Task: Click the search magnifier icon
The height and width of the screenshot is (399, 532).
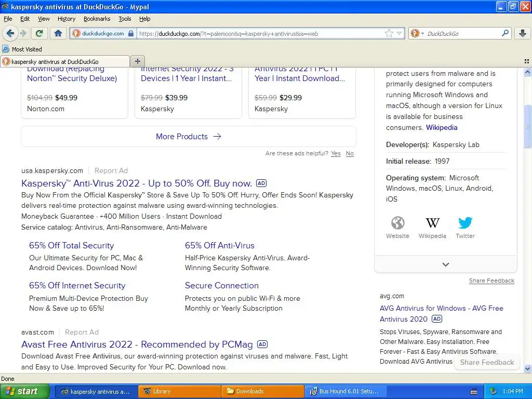Action: click(x=505, y=33)
